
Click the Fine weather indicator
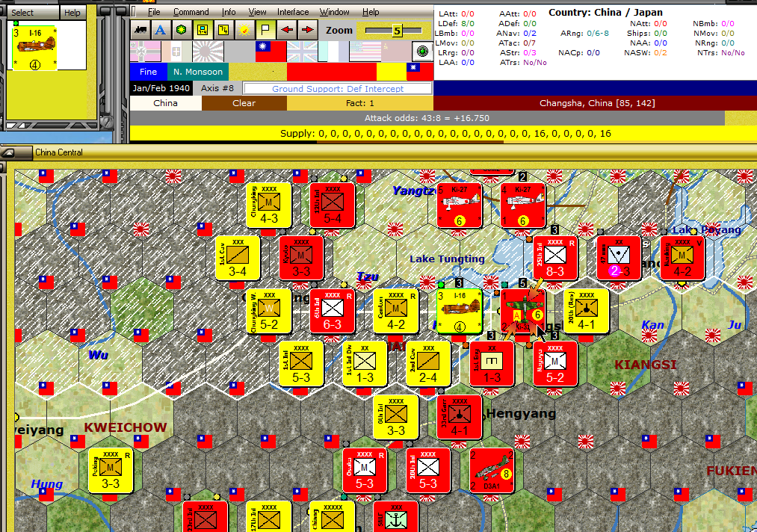(x=148, y=72)
